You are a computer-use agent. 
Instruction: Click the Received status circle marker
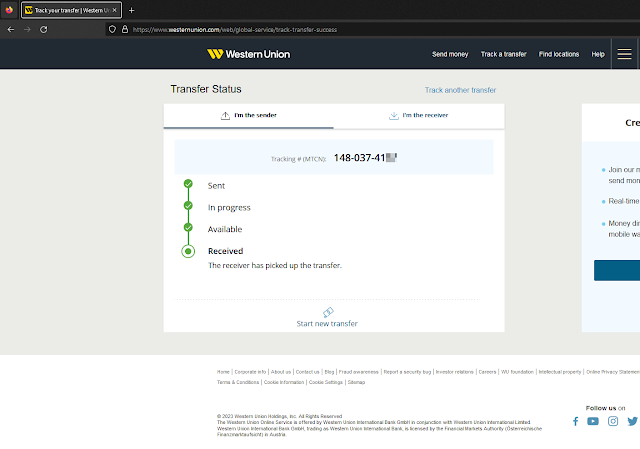188,251
